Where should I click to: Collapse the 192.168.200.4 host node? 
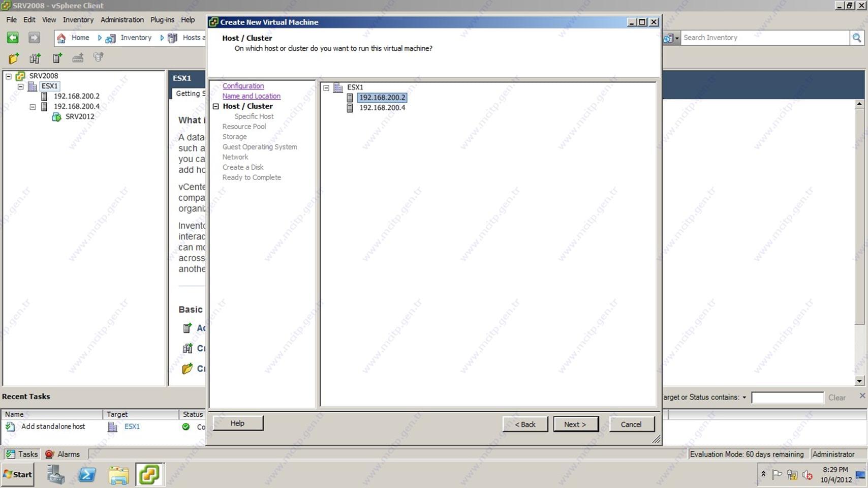coord(33,107)
